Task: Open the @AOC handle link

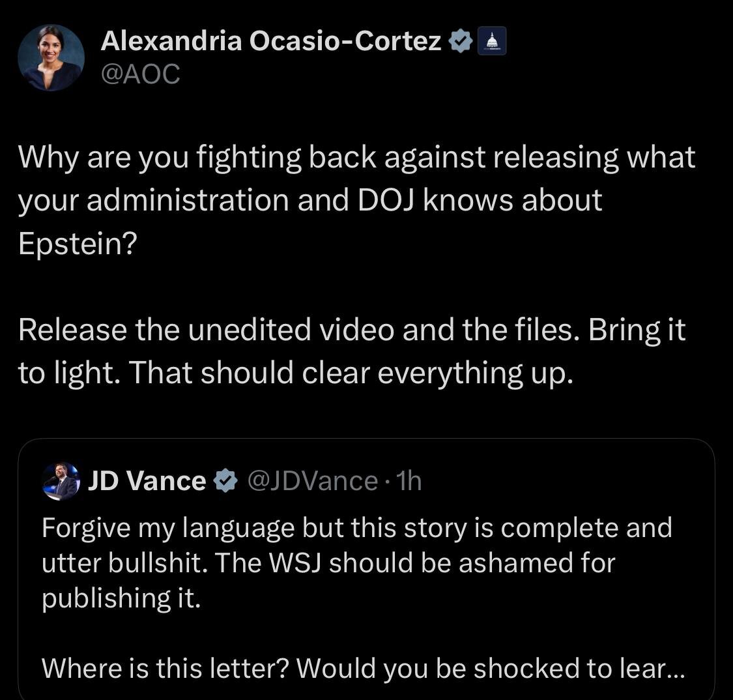Action: click(140, 75)
